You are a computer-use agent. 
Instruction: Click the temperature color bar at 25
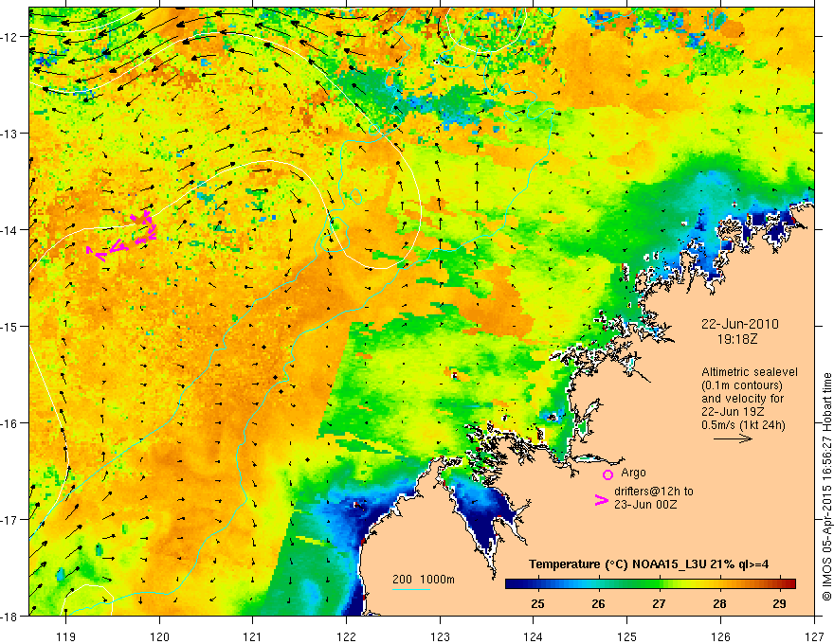click(537, 583)
